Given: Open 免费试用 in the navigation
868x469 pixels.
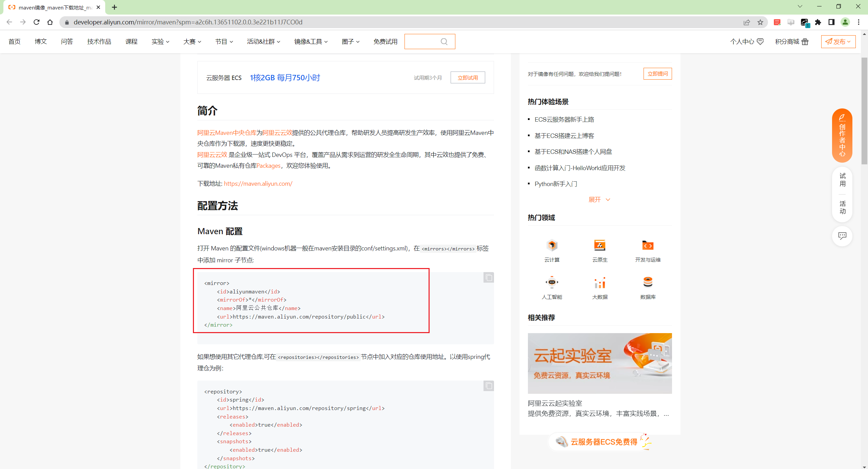Looking at the screenshot, I should point(386,41).
